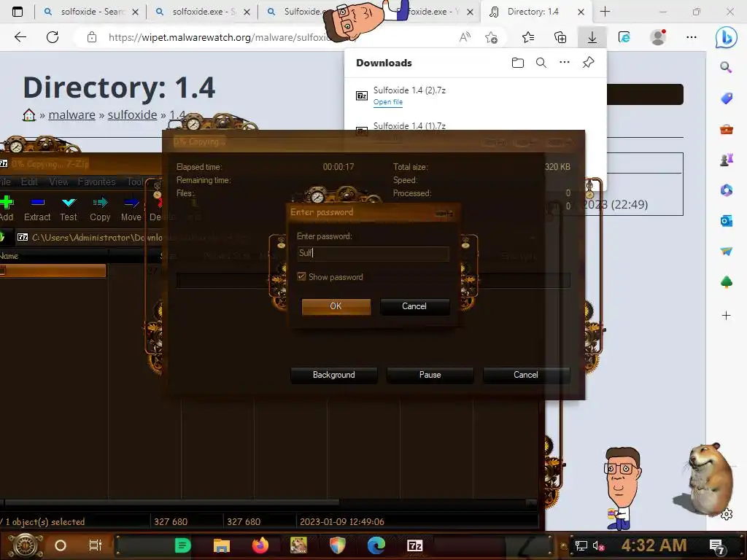Open more options in Downloads panel
This screenshot has height=560, width=747.
[x=565, y=63]
